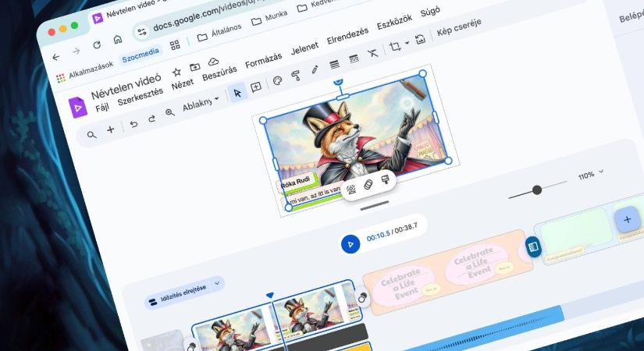This screenshot has width=644, height=351.
Task: Click the move-to-folder icon next to the title
Action: [194, 67]
